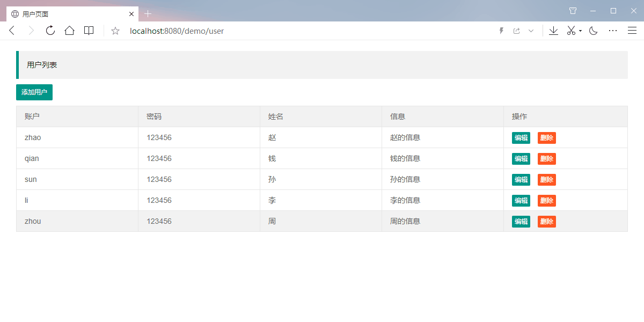Click 删除 for the zhou row
Image resolution: width=644 pixels, height=322 pixels.
click(547, 222)
